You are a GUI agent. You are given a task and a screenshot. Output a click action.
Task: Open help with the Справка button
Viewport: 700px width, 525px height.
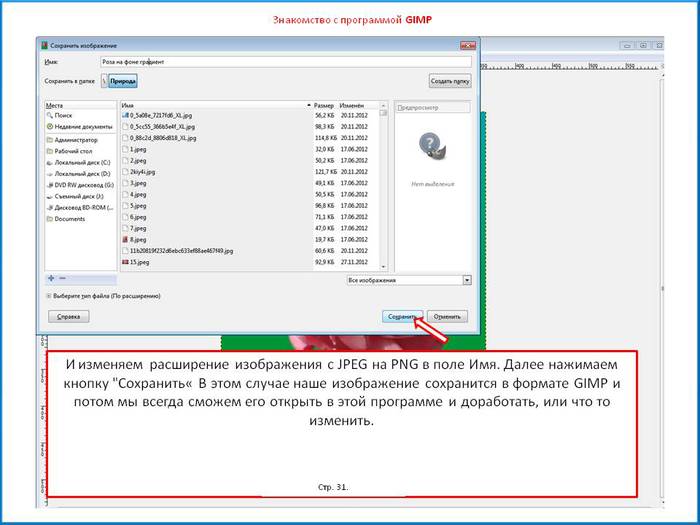(x=69, y=317)
